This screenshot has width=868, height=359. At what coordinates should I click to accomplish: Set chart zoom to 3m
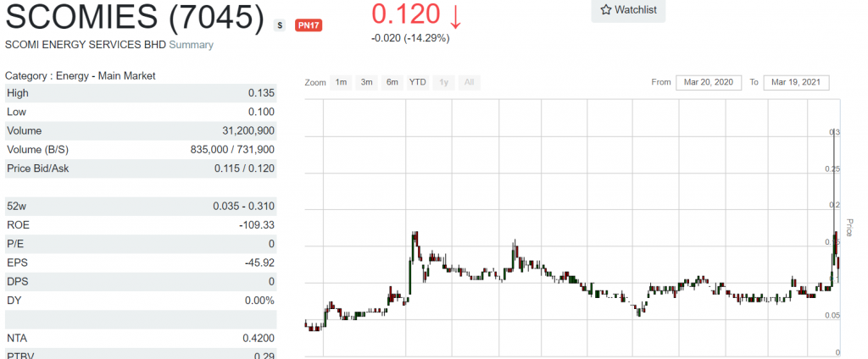366,82
